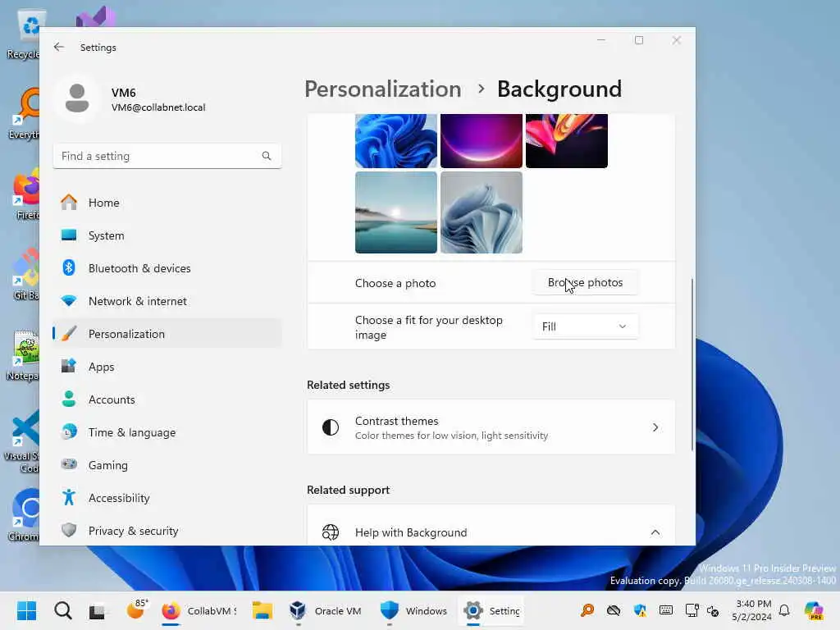Open Apps settings
Screen dimensions: 840x630
pos(167,367)
